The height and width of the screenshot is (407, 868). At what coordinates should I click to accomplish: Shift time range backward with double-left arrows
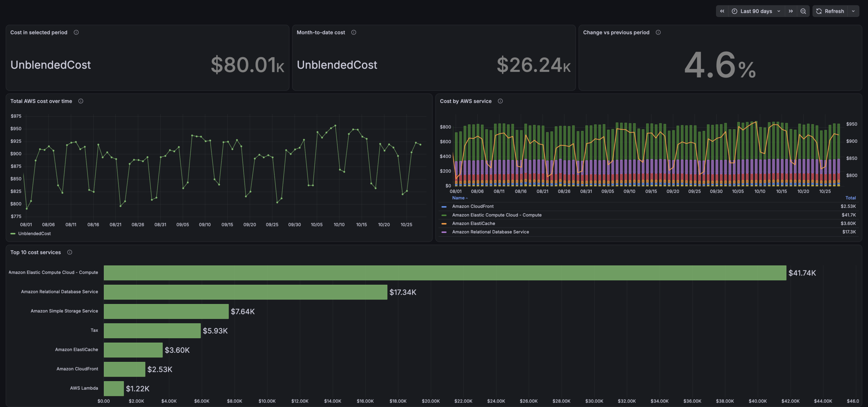pos(722,11)
